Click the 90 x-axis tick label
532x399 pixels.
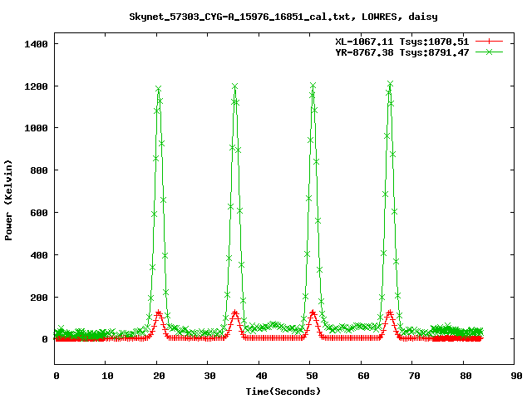click(516, 376)
